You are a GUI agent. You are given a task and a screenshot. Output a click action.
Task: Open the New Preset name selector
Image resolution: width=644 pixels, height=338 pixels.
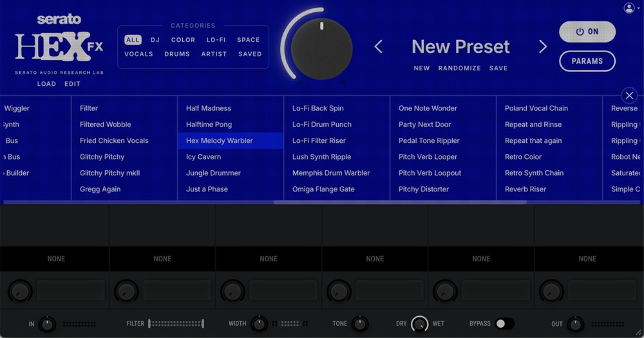pyautogui.click(x=460, y=46)
